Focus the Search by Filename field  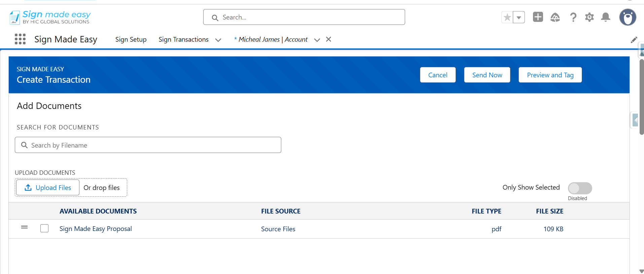(148, 145)
